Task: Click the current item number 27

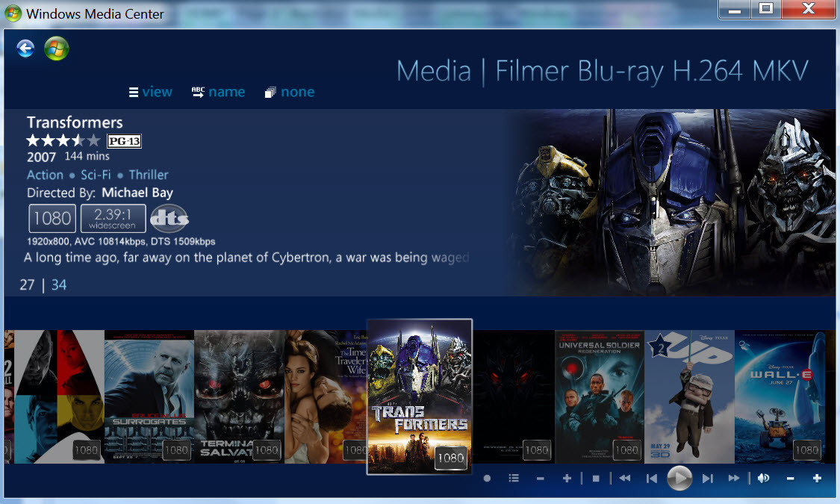Action: click(27, 285)
